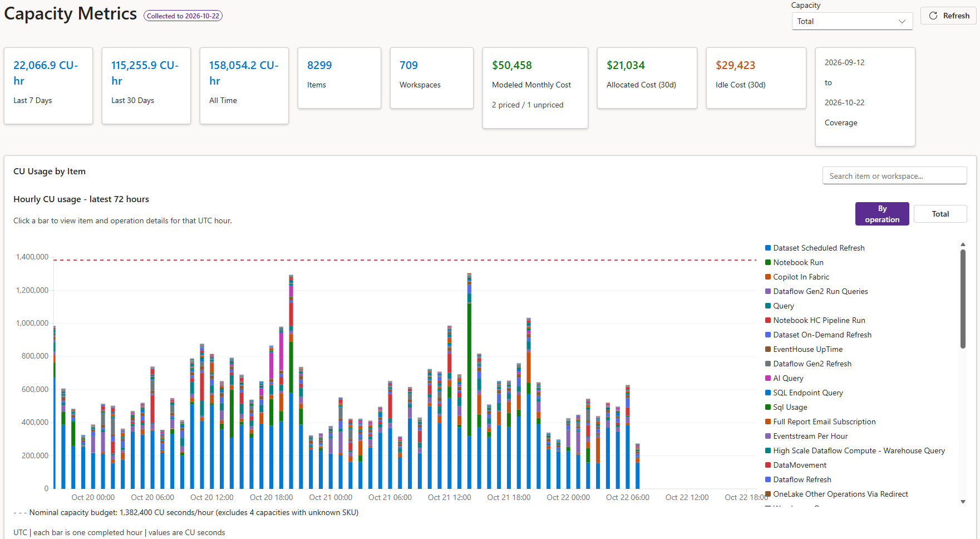This screenshot has width=980, height=539.
Task: Click the refresh circular arrow icon
Action: 933,16
